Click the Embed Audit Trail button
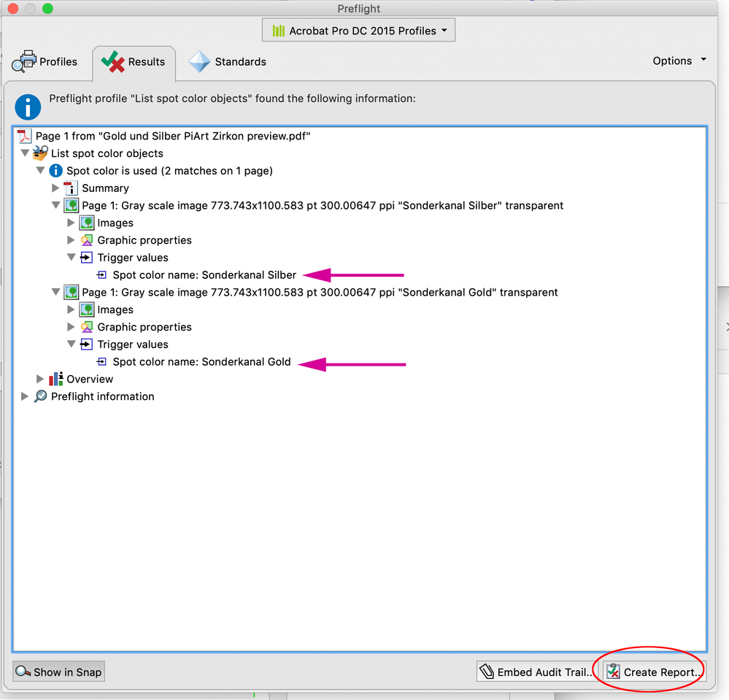Screen dimensions: 729x700 [537, 672]
